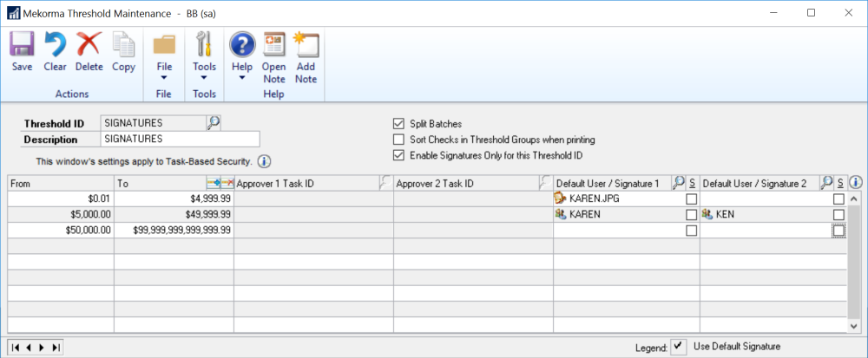Click the Copy documents icon
Screen dimensions: 868x358
pos(123,44)
